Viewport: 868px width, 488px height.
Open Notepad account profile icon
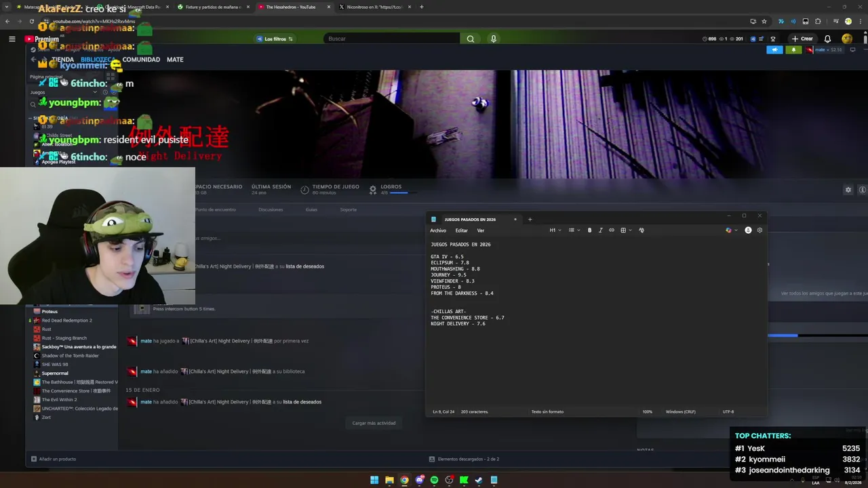748,230
